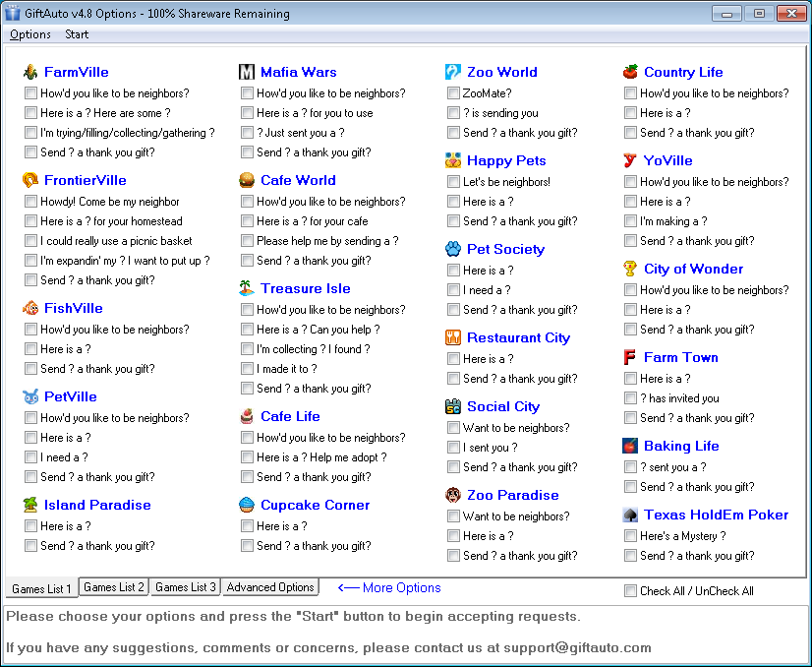Check 'Howdy! Come be my neighbor'

tap(31, 201)
